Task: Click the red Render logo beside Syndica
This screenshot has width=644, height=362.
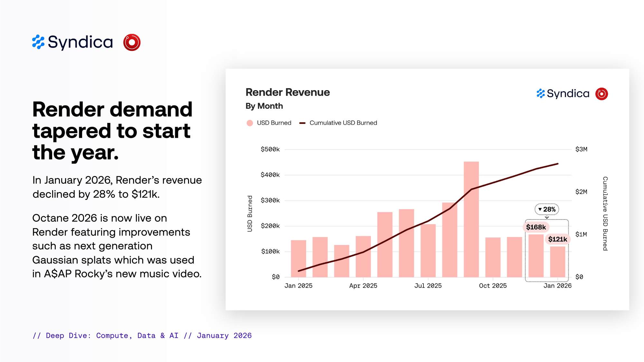Action: click(x=132, y=42)
